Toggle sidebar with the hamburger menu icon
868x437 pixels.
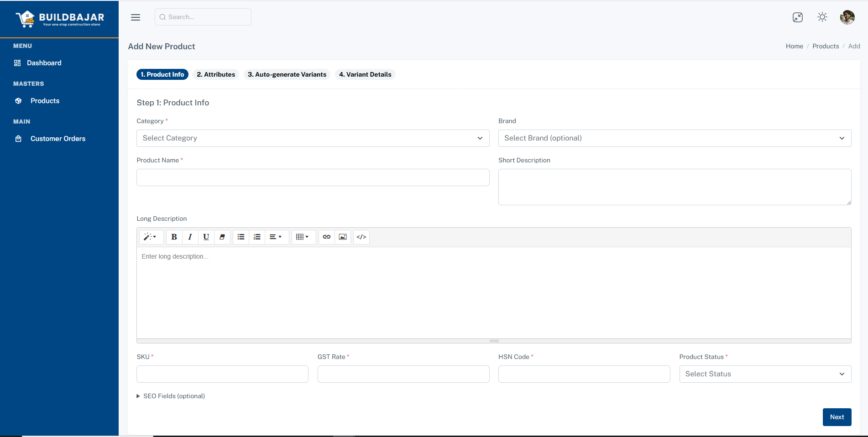pos(136,17)
